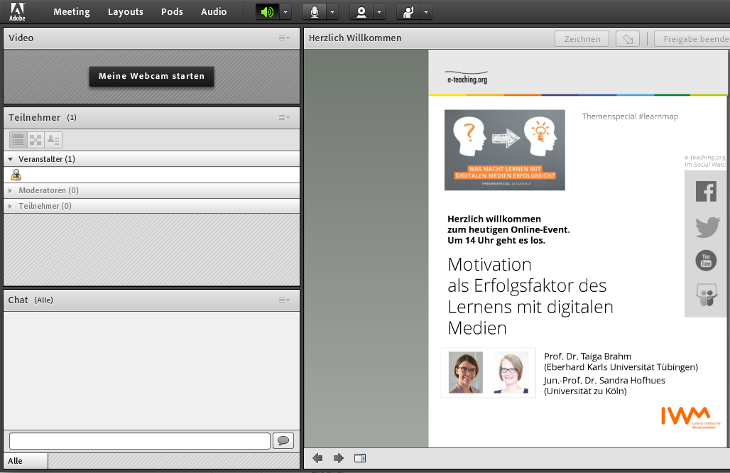Image resolution: width=730 pixels, height=473 pixels.
Task: Open the microphone options dropdown arrow
Action: pyautogui.click(x=333, y=12)
